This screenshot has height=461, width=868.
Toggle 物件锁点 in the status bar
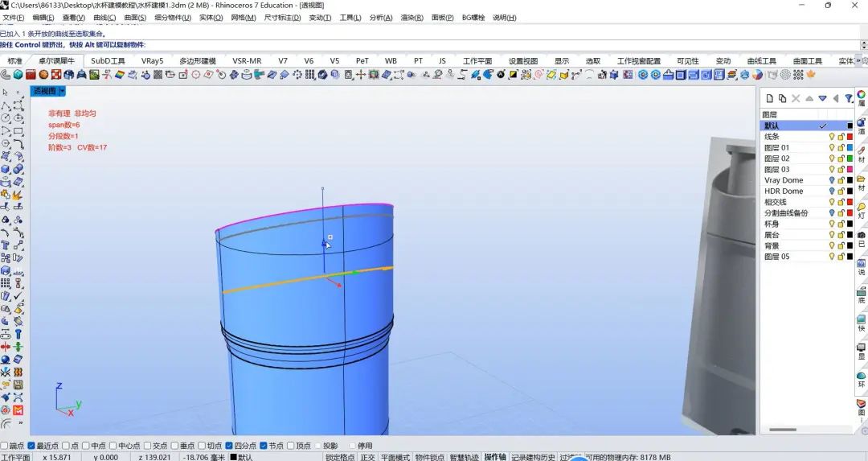pos(429,457)
